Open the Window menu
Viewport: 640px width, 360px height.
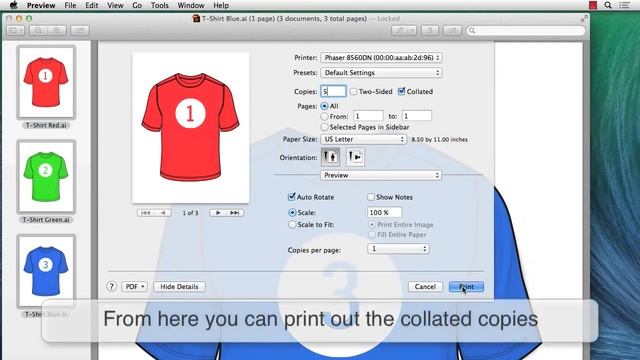click(191, 5)
